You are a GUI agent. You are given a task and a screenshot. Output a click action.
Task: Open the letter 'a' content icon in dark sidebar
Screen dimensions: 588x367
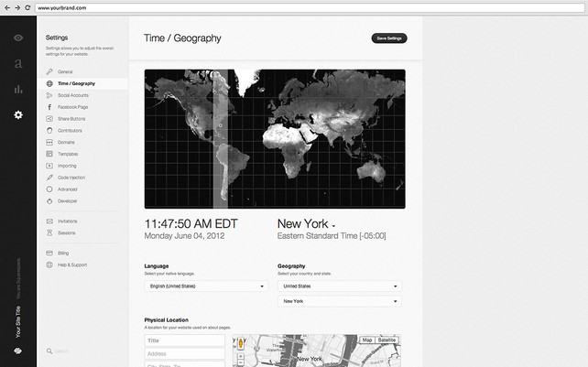point(18,63)
